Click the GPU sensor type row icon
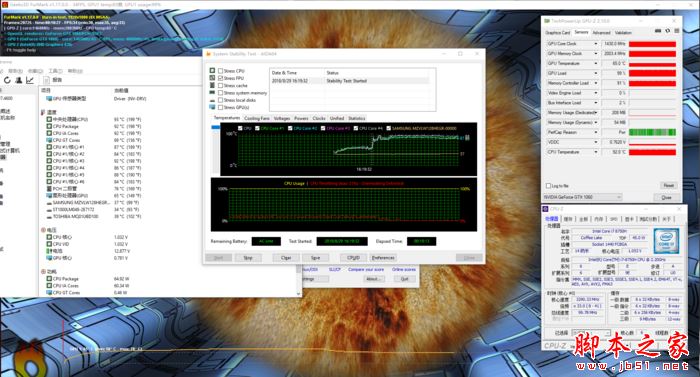 pos(49,99)
